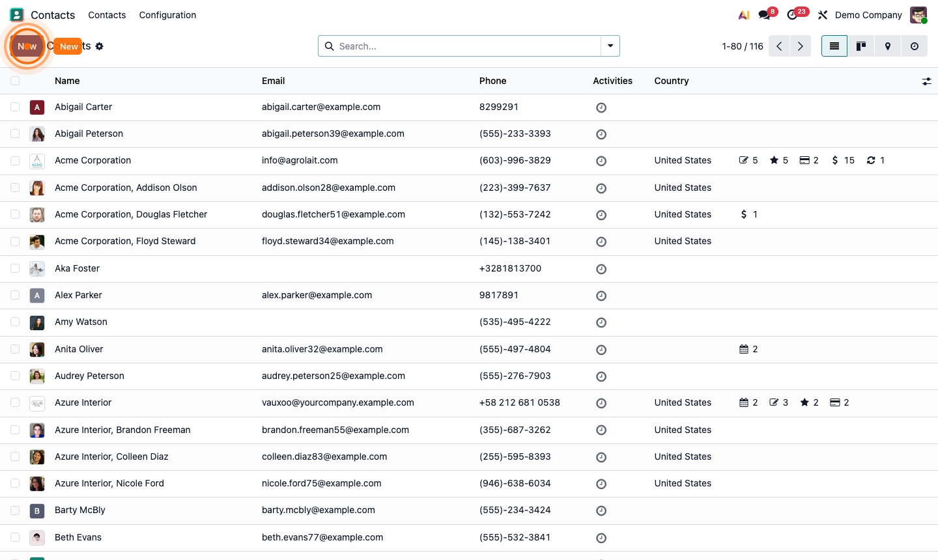Open Azure Interior's meetings calendar icon
Viewport: 938px width, 560px height.
745,402
